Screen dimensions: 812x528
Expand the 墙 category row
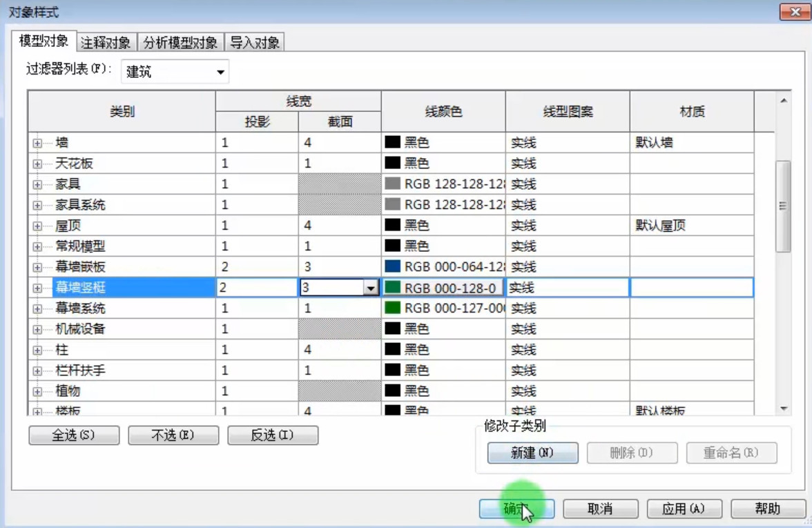click(x=37, y=143)
